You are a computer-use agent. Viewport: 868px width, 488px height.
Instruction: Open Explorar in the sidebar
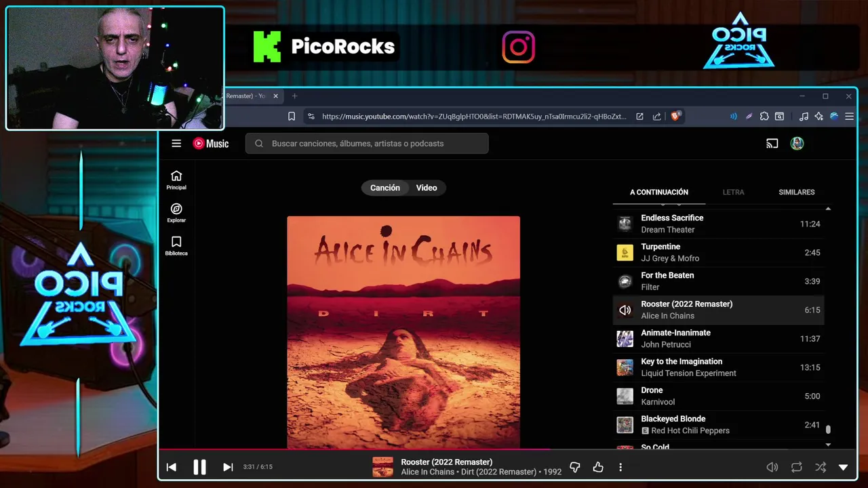[x=176, y=213]
